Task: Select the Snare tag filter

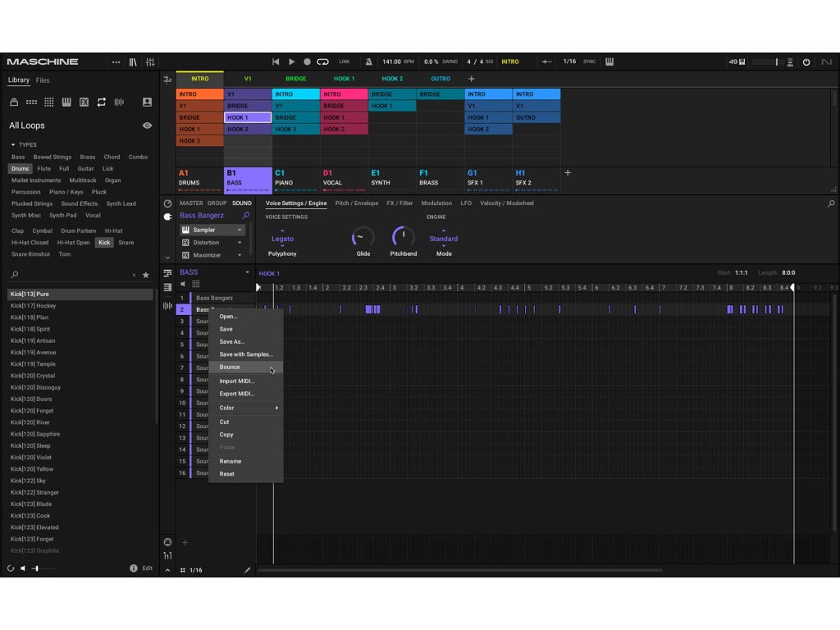Action: click(x=126, y=243)
